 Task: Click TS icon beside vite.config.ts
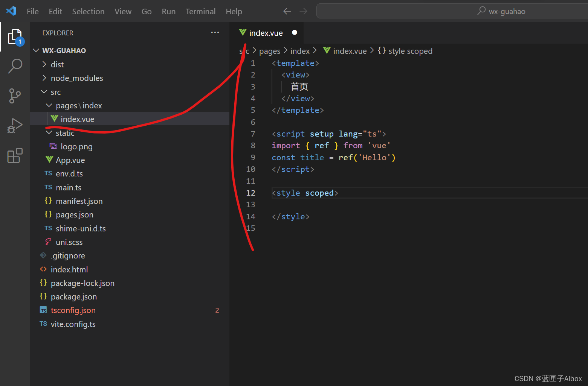point(43,324)
